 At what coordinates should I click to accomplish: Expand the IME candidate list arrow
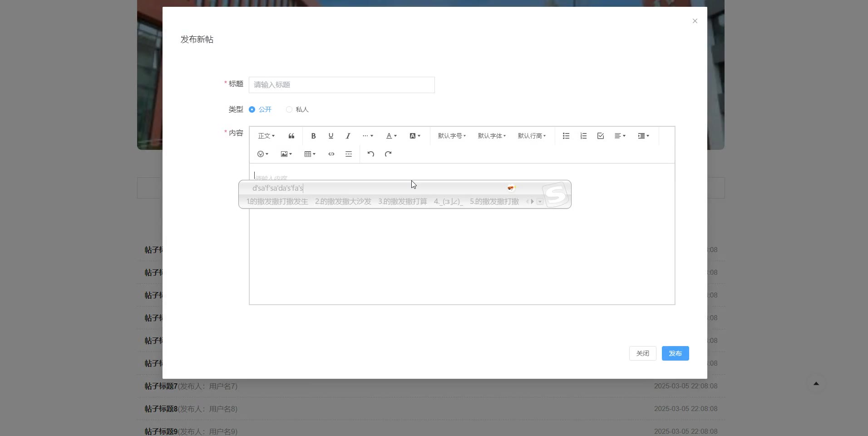click(x=540, y=202)
